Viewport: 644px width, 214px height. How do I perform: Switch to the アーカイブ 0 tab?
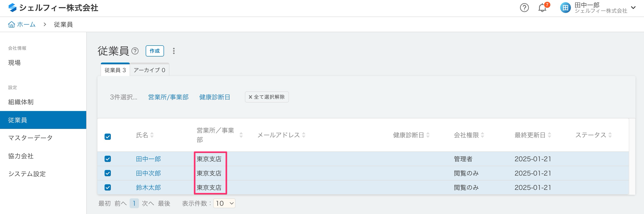pyautogui.click(x=149, y=70)
